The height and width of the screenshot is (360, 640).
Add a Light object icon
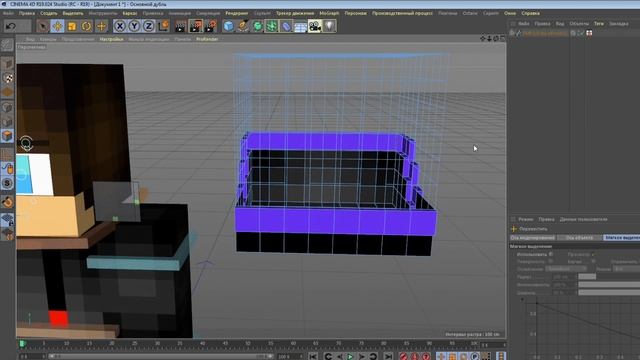pos(329,26)
